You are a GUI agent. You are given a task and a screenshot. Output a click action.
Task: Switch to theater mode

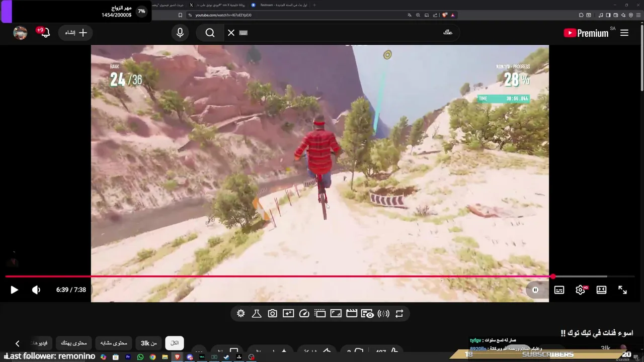point(601,290)
